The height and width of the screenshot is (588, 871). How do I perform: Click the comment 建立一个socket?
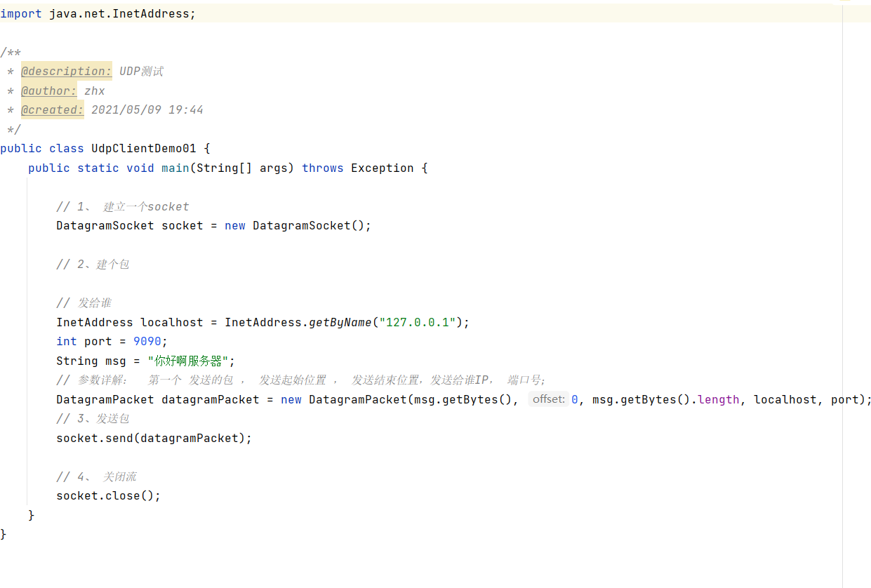pyautogui.click(x=123, y=206)
